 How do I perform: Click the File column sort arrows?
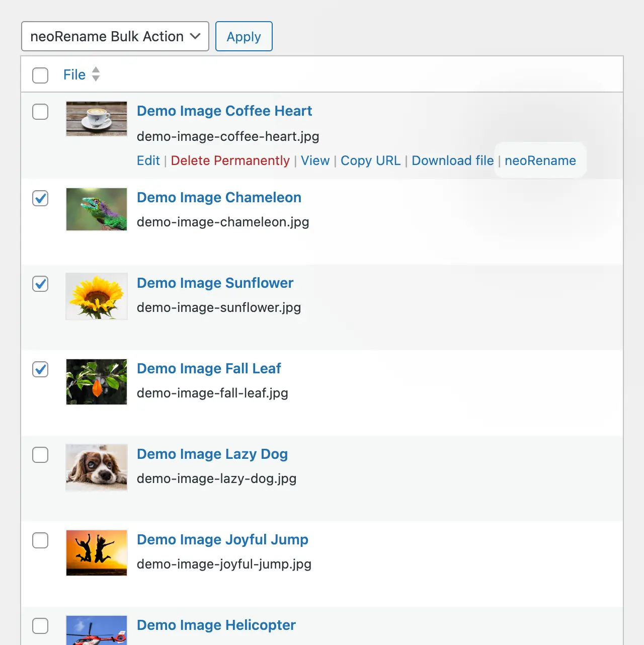click(x=96, y=74)
